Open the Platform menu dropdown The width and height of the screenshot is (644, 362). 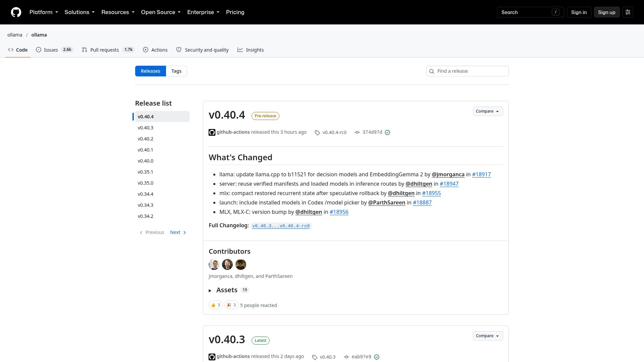point(44,12)
